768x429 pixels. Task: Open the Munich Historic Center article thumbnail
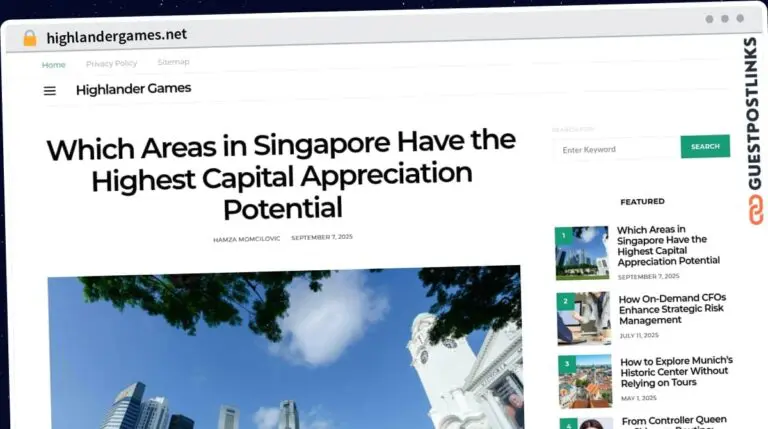[x=585, y=381]
